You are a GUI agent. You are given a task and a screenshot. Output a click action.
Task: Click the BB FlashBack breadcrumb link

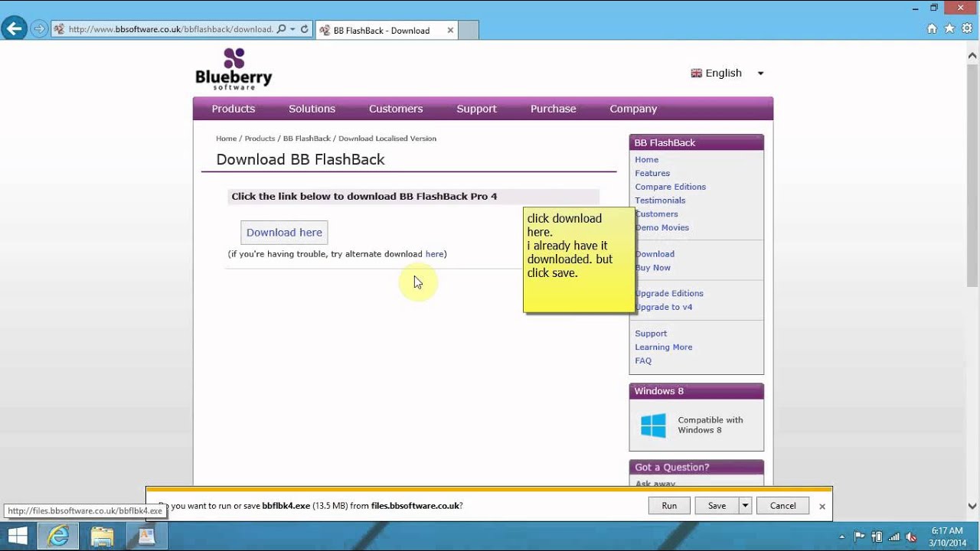307,139
